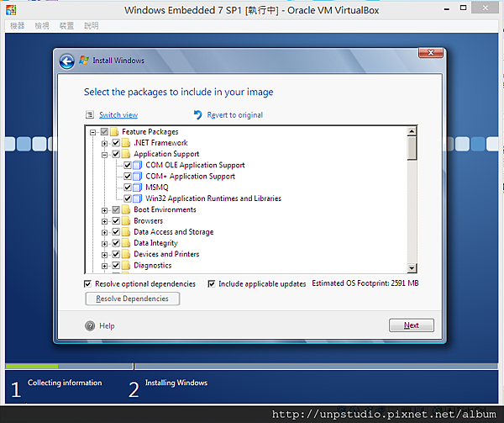Click the Diagnostics folder icon
The width and height of the screenshot is (504, 423).
pyautogui.click(x=126, y=266)
